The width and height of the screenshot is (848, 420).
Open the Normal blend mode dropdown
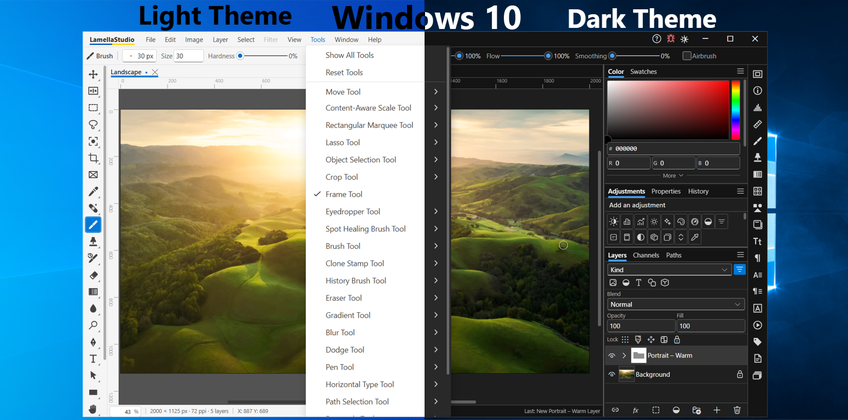pos(676,304)
